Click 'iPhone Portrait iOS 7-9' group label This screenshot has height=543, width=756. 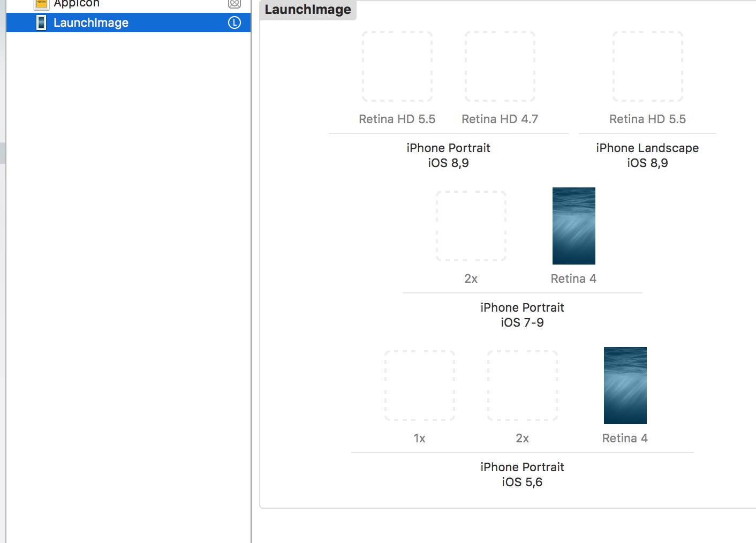tap(523, 315)
